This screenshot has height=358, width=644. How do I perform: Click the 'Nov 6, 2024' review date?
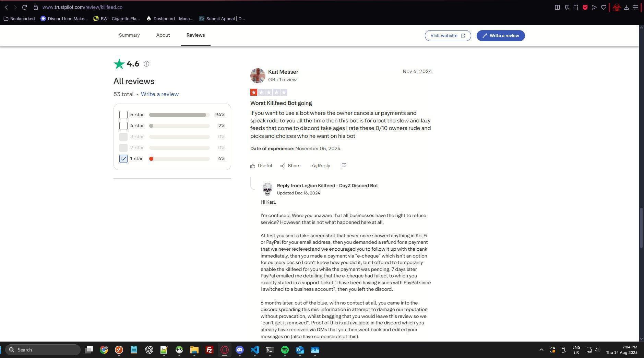coord(417,72)
